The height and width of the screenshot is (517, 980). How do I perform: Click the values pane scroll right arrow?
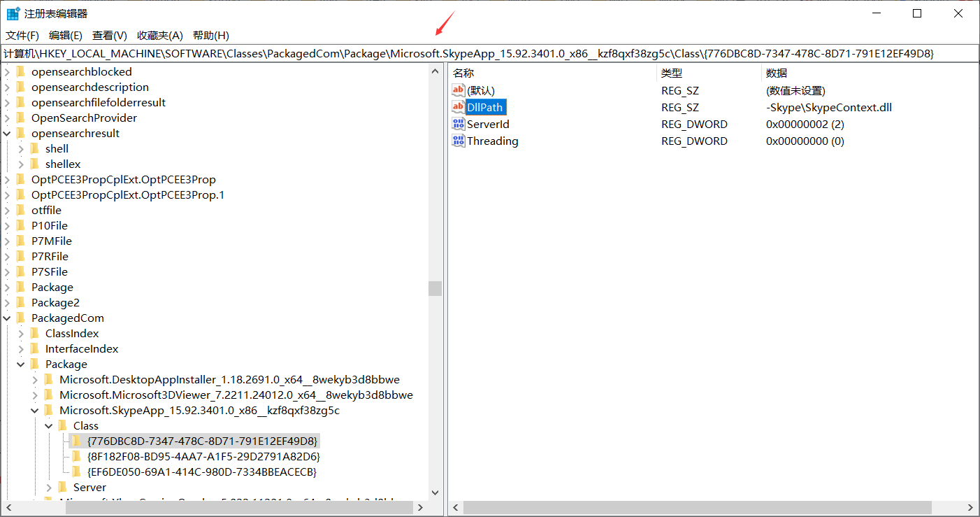tap(971, 507)
